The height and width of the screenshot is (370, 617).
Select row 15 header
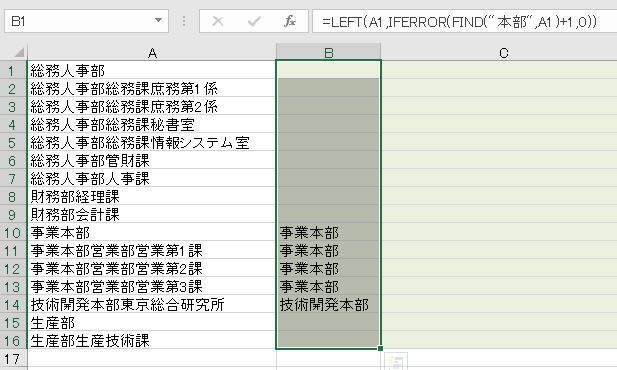coord(13,323)
